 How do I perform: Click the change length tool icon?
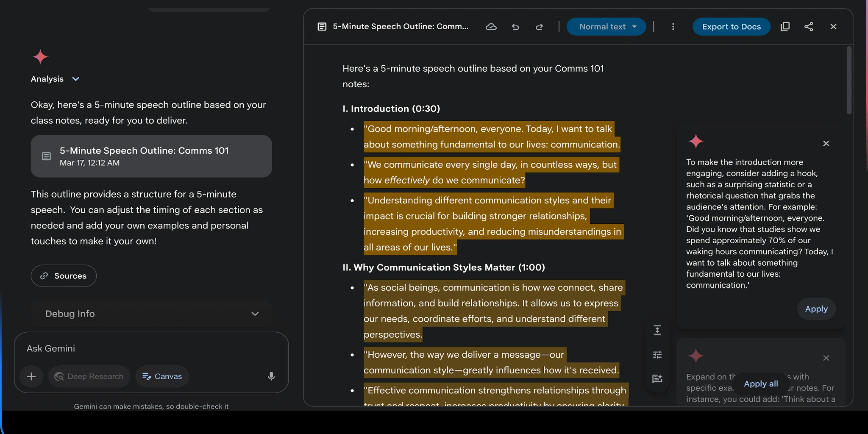coord(657,330)
